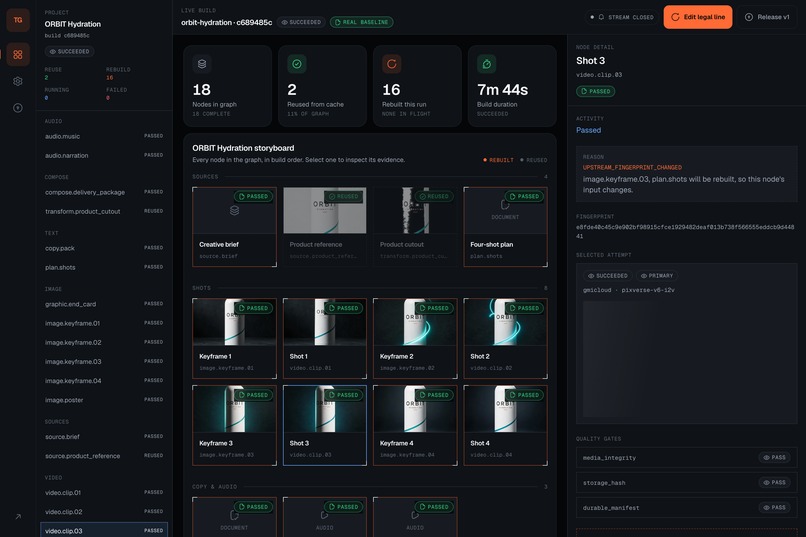
Task: Select image.poster in the node list
Action: click(104, 400)
